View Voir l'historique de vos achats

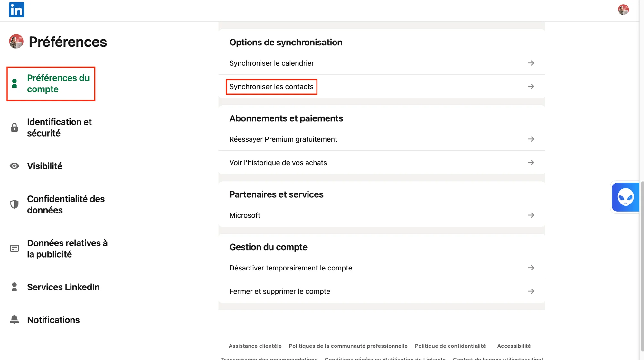(x=382, y=163)
